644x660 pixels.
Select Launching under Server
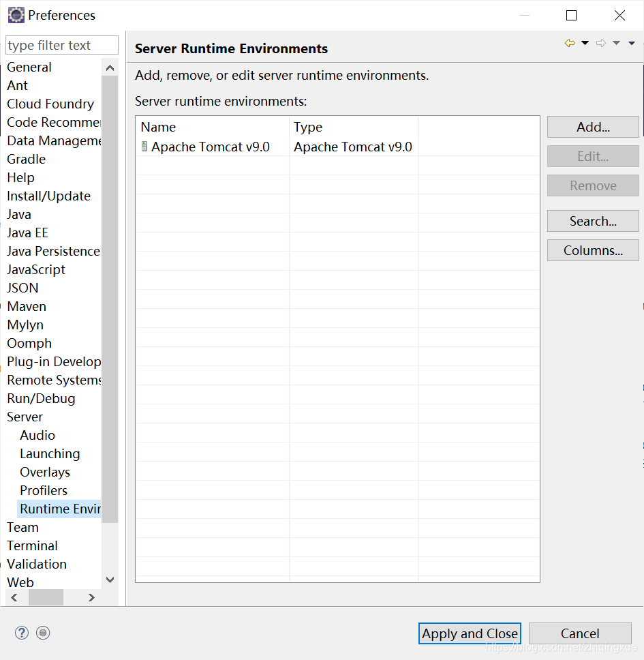click(50, 454)
